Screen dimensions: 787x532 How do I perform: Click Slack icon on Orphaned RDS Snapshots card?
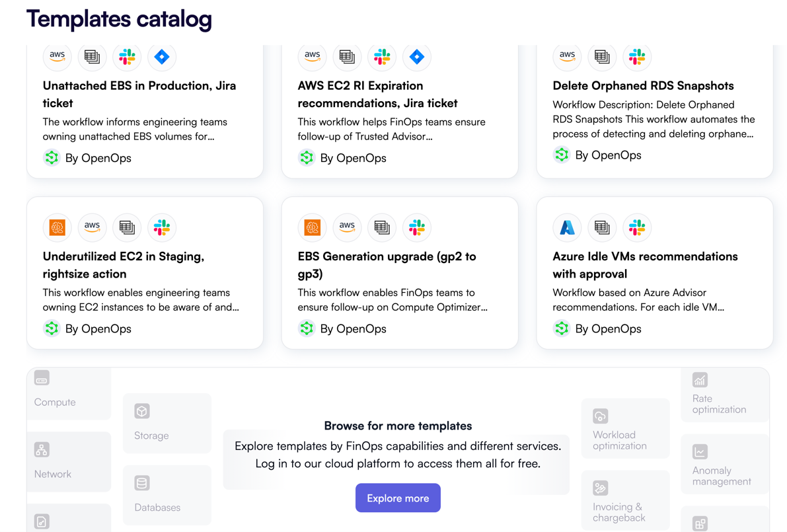[x=637, y=57]
